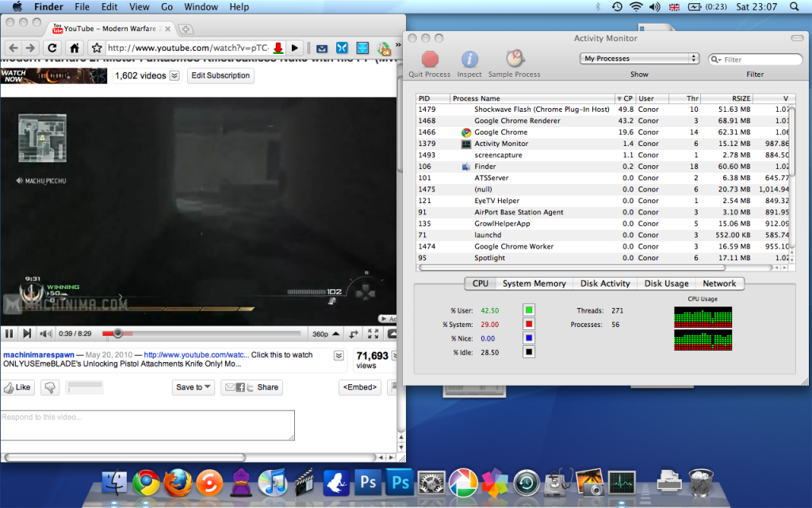Click the mail extension icon in Chrome toolbar
Image resolution: width=812 pixels, height=508 pixels.
coord(322,48)
